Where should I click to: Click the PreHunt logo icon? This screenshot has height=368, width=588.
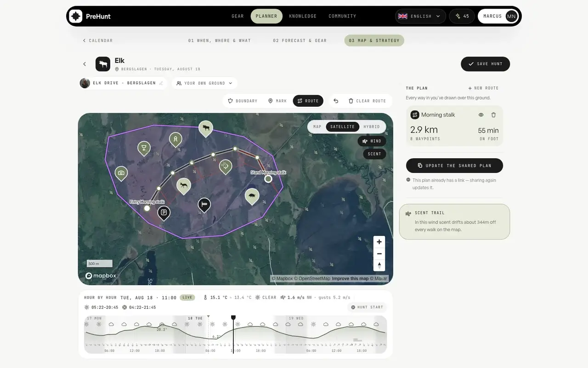point(76,16)
